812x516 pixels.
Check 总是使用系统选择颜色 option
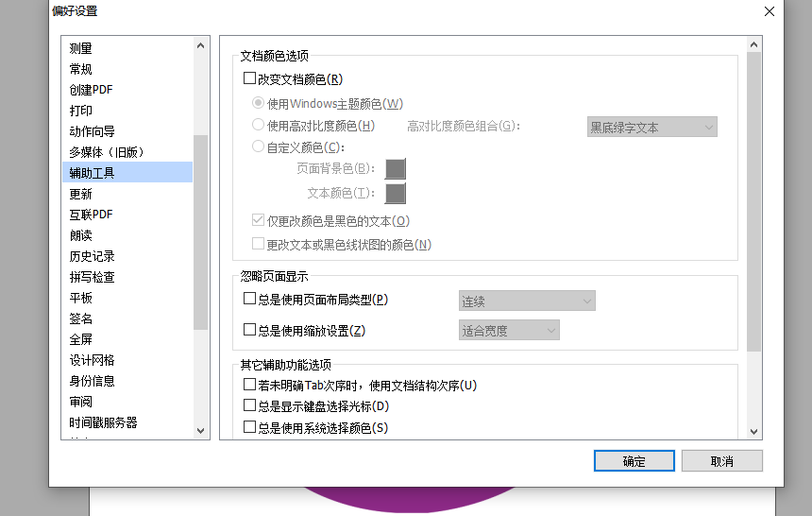249,427
